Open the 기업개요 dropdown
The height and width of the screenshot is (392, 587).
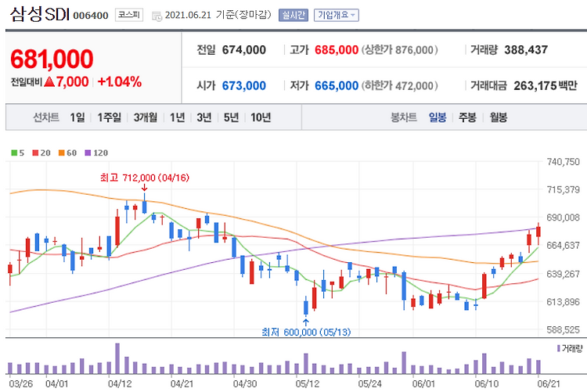pos(337,15)
